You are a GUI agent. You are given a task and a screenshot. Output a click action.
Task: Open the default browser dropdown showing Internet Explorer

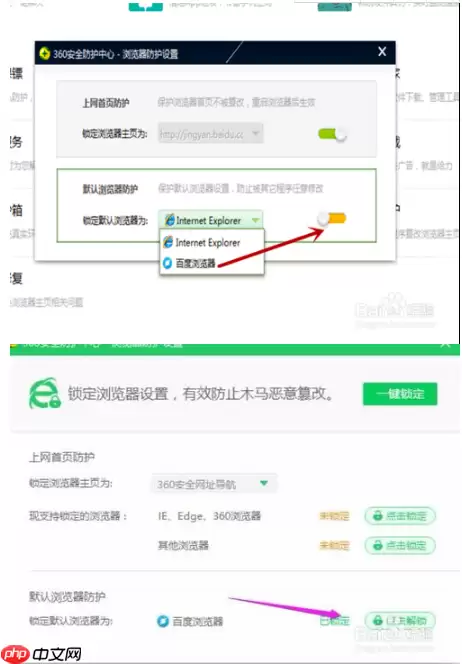coord(210,220)
